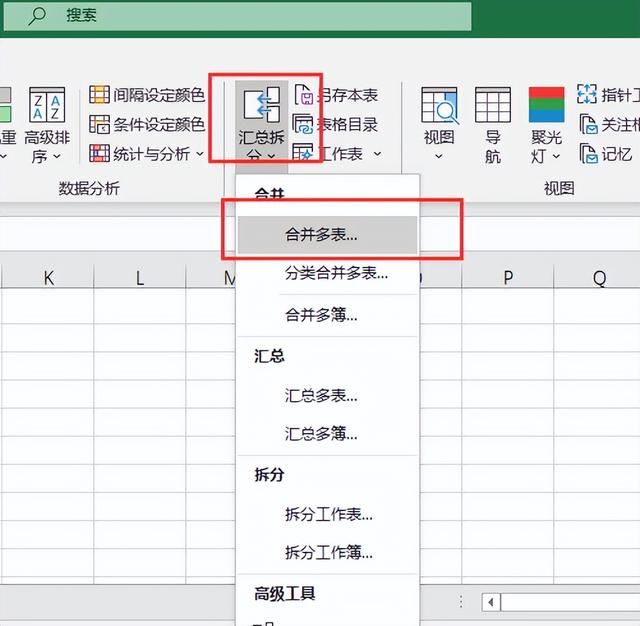Click the 汇总拆分 merge-split icon
640x626 pixels.
tap(262, 105)
